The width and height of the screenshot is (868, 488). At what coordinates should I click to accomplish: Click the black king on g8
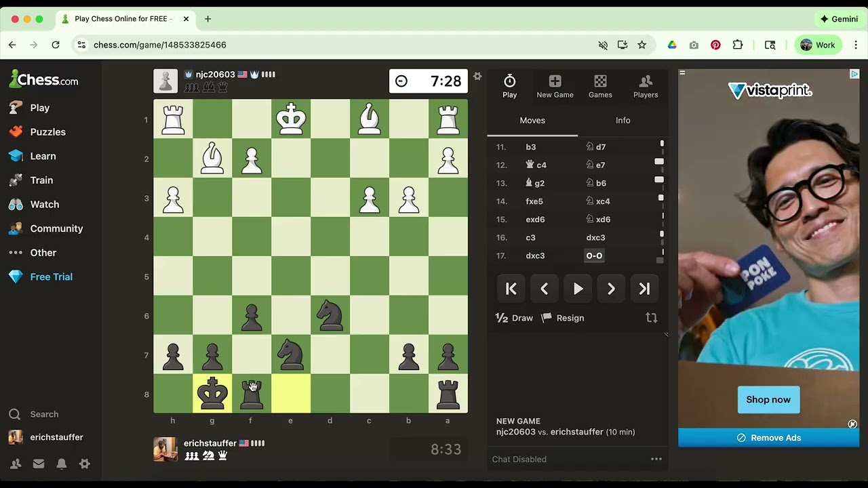212,393
